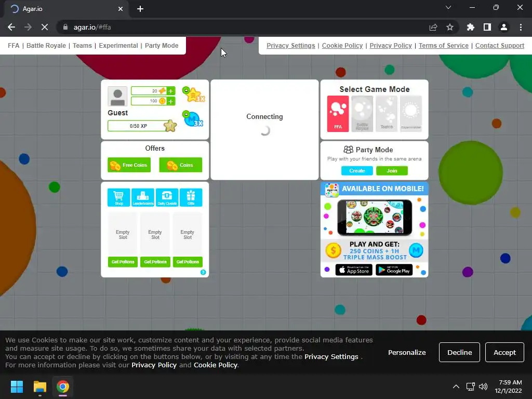Select the Agar.io browser tab
532x399 pixels.
click(66, 9)
